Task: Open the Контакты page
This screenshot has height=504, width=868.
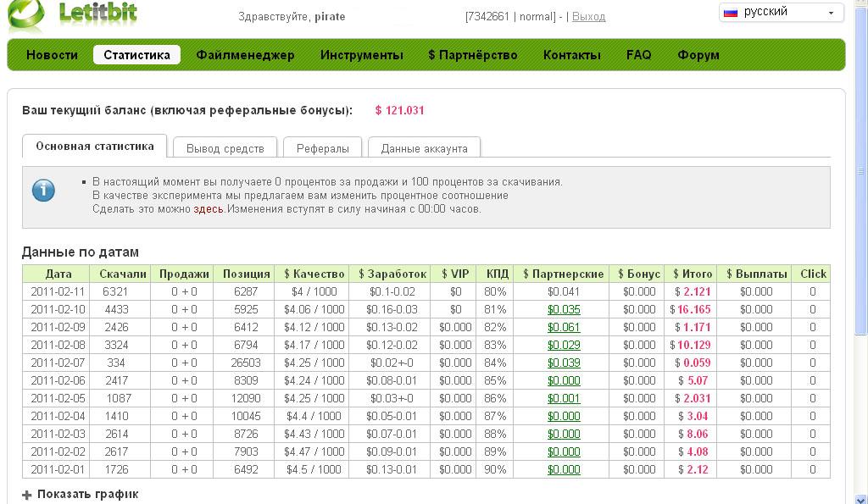Action: point(571,55)
